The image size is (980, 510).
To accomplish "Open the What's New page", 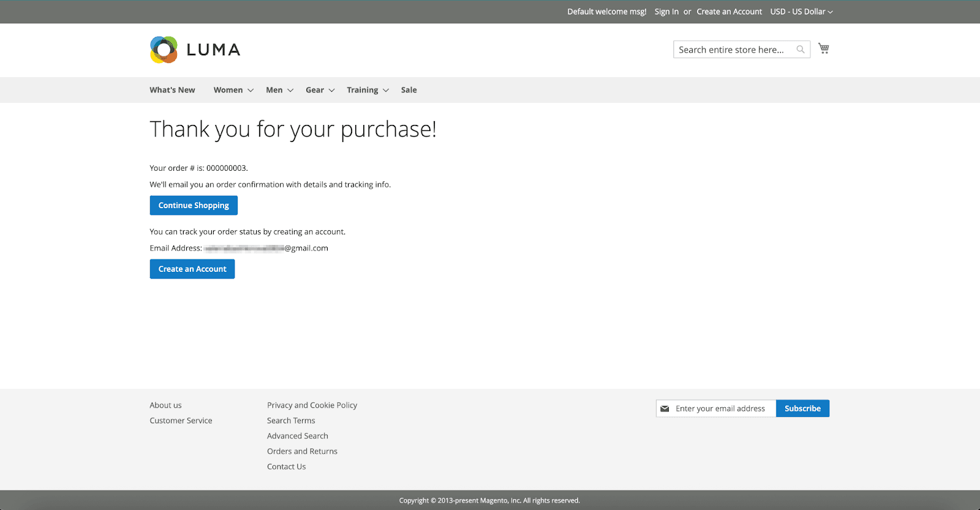I will (172, 90).
